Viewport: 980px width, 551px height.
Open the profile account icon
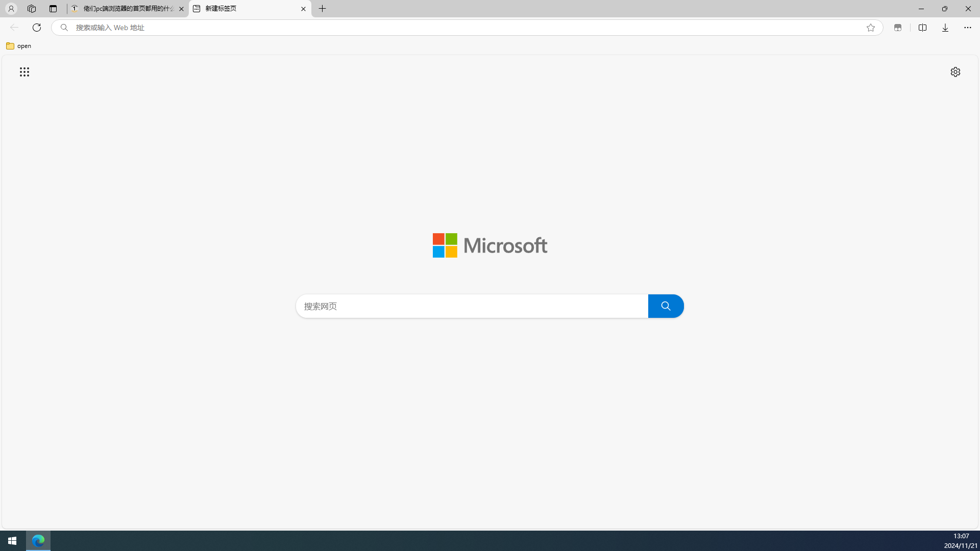pyautogui.click(x=11, y=9)
